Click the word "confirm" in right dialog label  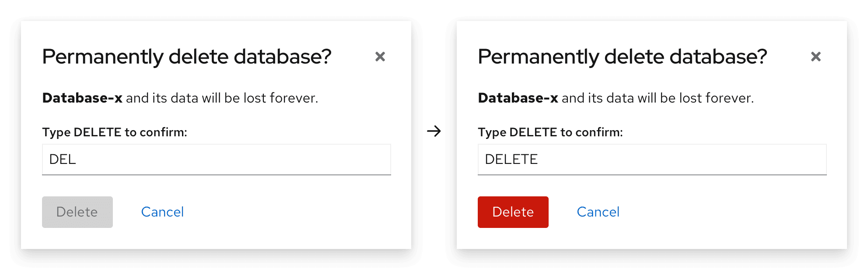(x=598, y=132)
